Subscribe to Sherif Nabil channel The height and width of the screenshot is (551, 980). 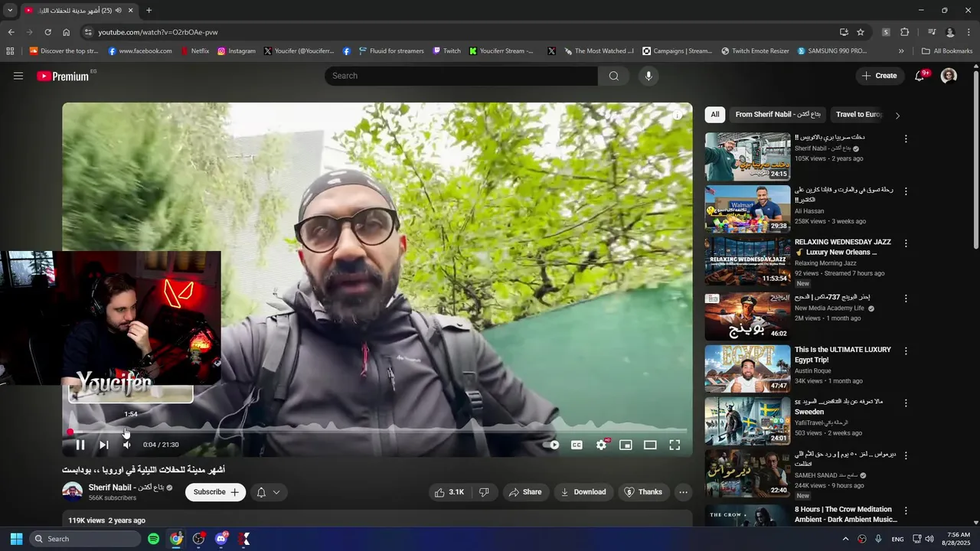(x=215, y=492)
